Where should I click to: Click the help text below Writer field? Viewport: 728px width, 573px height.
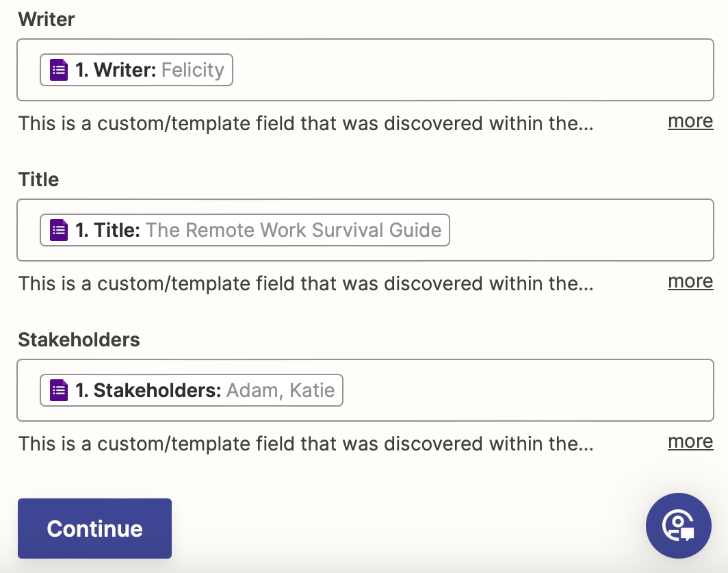coord(305,124)
